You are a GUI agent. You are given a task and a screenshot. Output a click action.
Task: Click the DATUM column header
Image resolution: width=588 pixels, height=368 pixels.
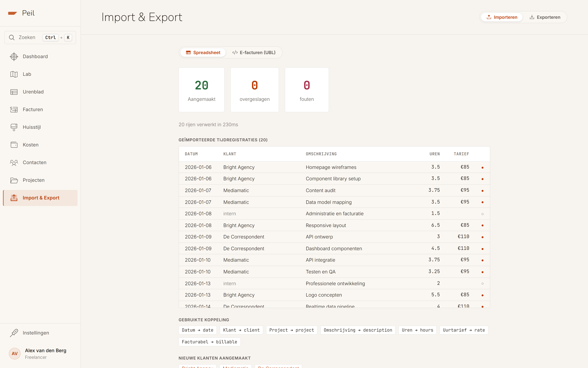[x=191, y=154]
